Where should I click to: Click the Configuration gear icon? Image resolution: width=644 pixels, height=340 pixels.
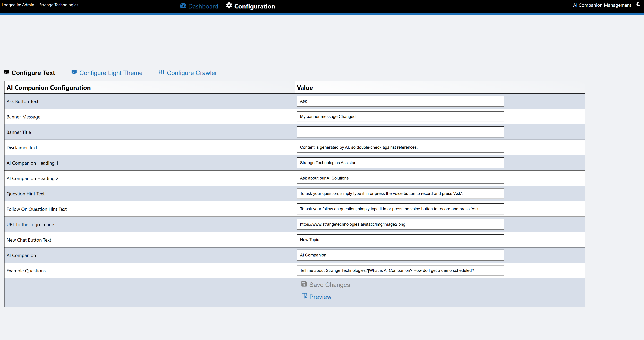tap(229, 6)
